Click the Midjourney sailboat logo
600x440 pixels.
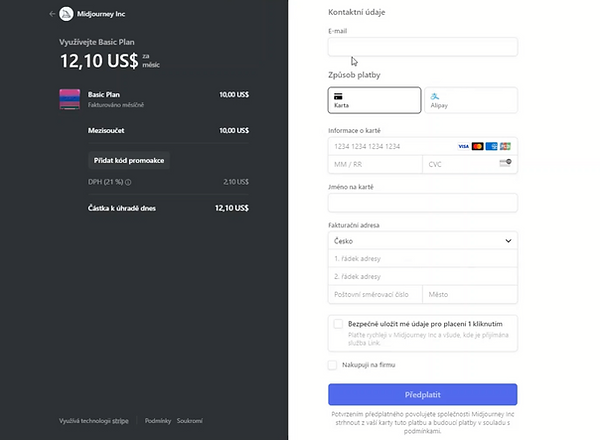(66, 14)
